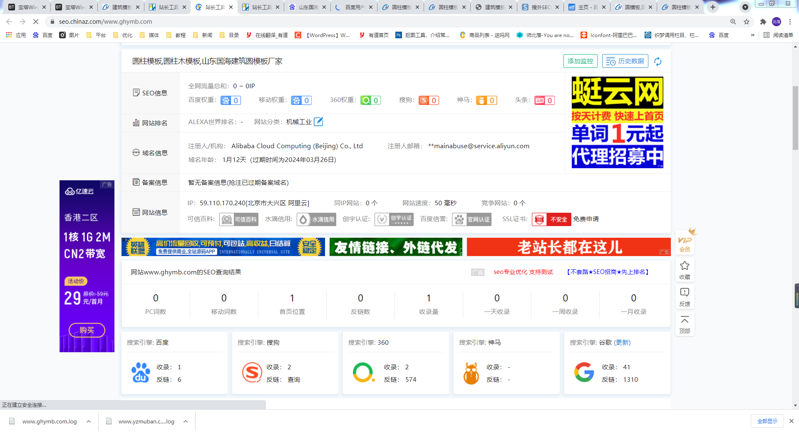799x433 pixels.
Task: Open the 历史数据 button
Action: (x=625, y=62)
